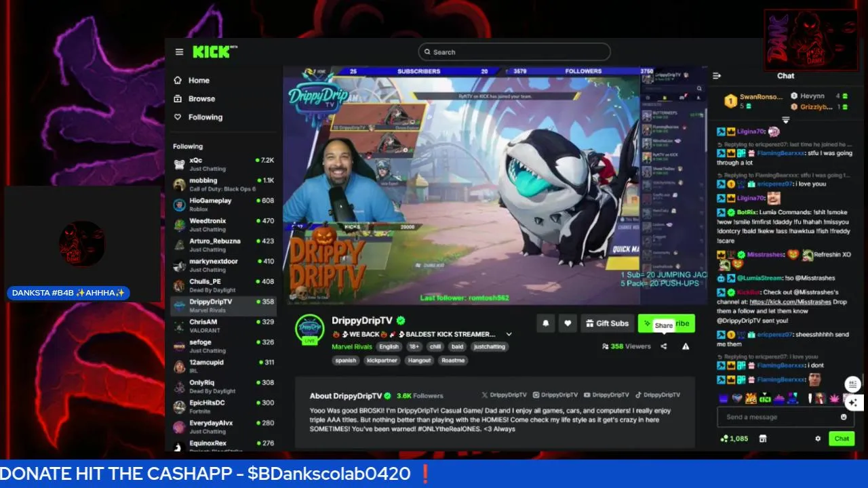Click the green Subscribe button
868x488 pixels.
click(666, 324)
